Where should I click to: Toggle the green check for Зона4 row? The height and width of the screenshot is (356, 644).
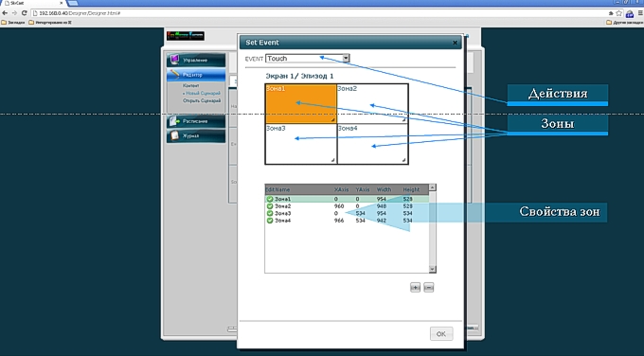point(270,221)
